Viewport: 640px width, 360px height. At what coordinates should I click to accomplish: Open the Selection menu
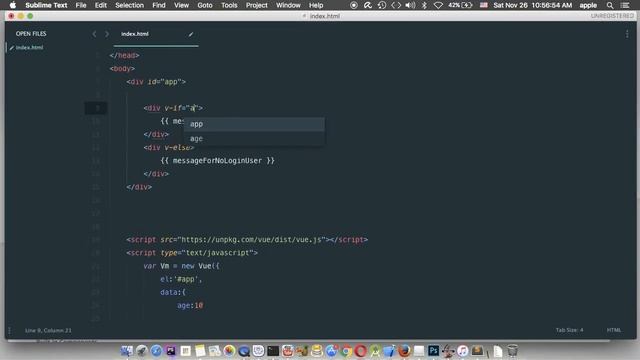[129, 5]
